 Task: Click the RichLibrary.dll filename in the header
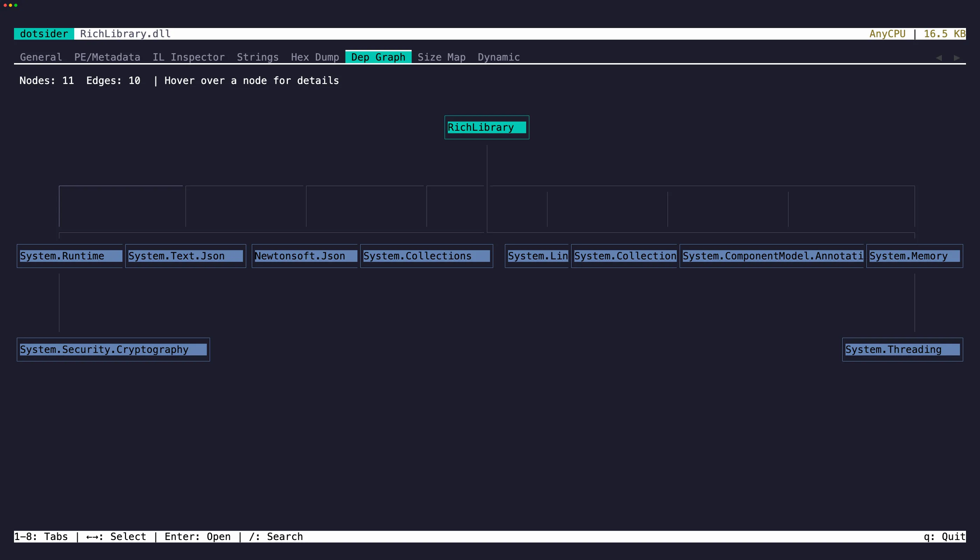tap(125, 34)
